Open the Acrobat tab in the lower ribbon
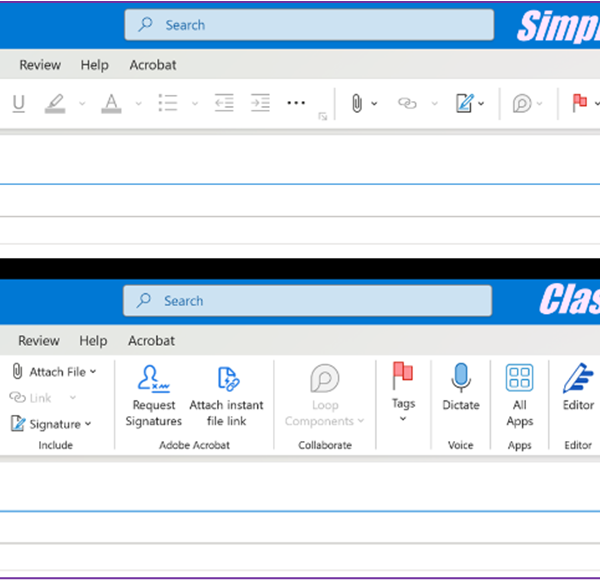Screen dimensions: 600x580 click(152, 341)
